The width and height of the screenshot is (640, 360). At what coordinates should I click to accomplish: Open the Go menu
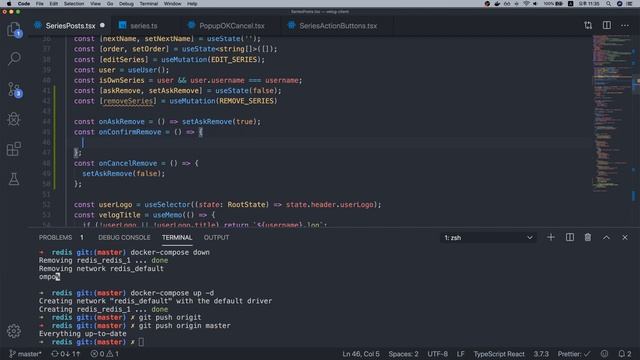(110, 4)
